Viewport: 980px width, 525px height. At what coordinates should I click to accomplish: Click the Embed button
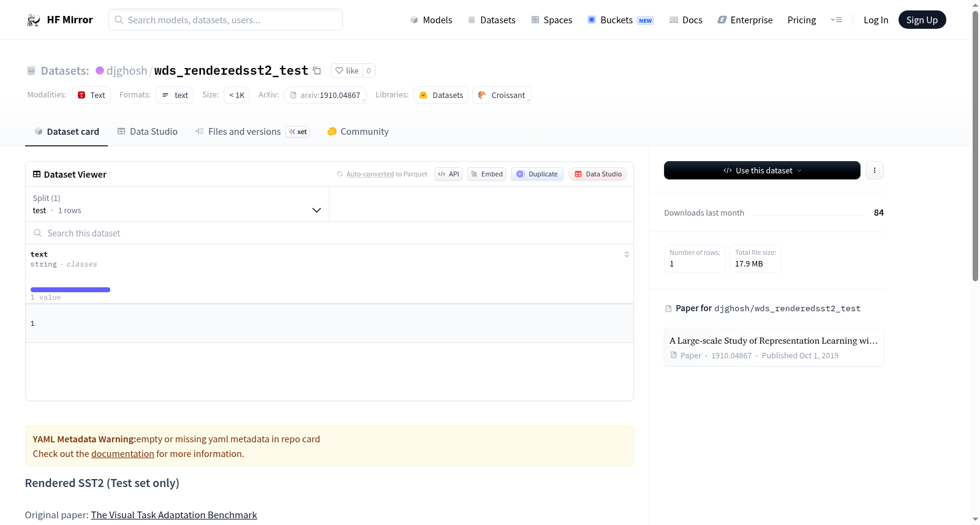487,174
